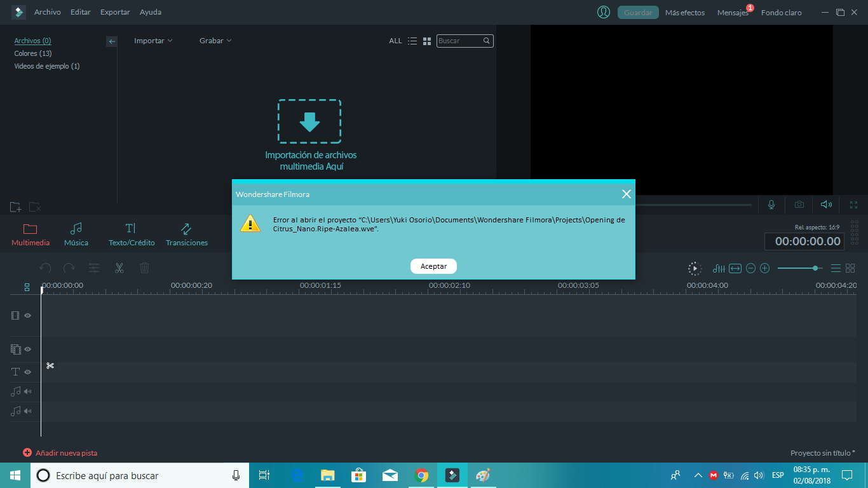Close the Wondershare Filmora error dialog

pyautogui.click(x=626, y=194)
